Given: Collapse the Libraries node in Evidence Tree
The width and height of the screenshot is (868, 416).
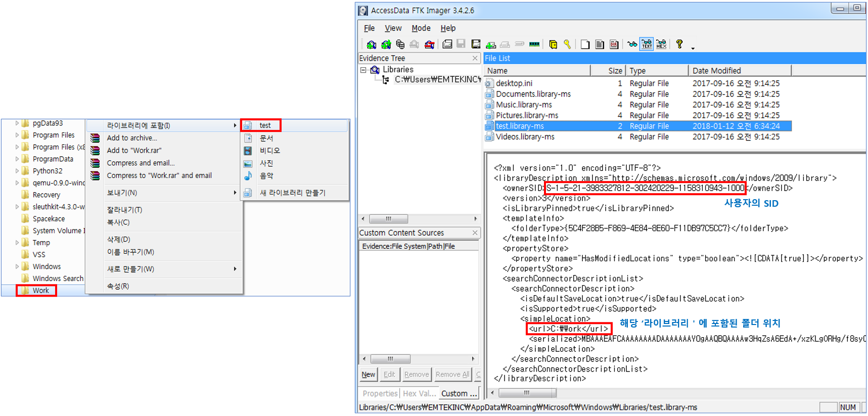Looking at the screenshot, I should 363,70.
